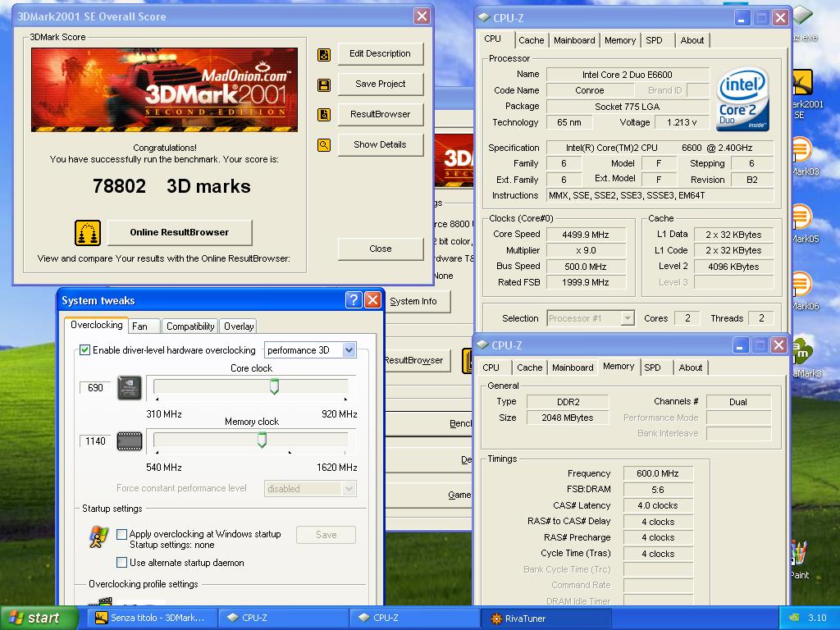Enable Apply overclocking at Windows startup
The image size is (840, 630).
click(121, 534)
